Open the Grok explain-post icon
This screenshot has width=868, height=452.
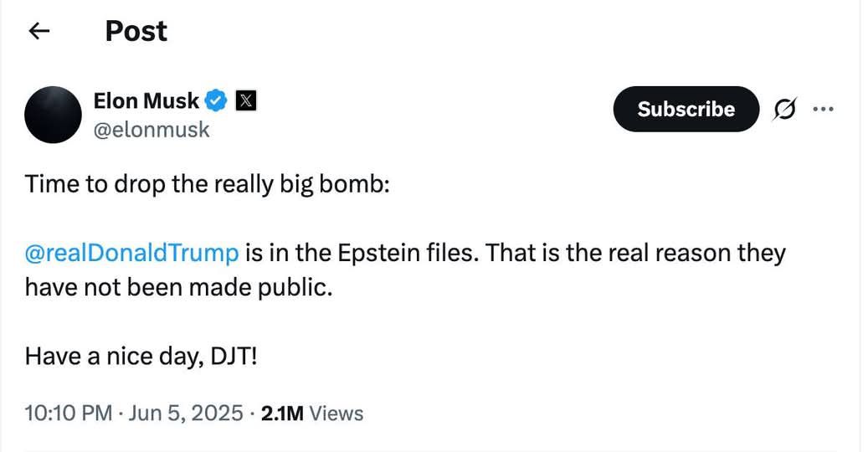pyautogui.click(x=786, y=110)
